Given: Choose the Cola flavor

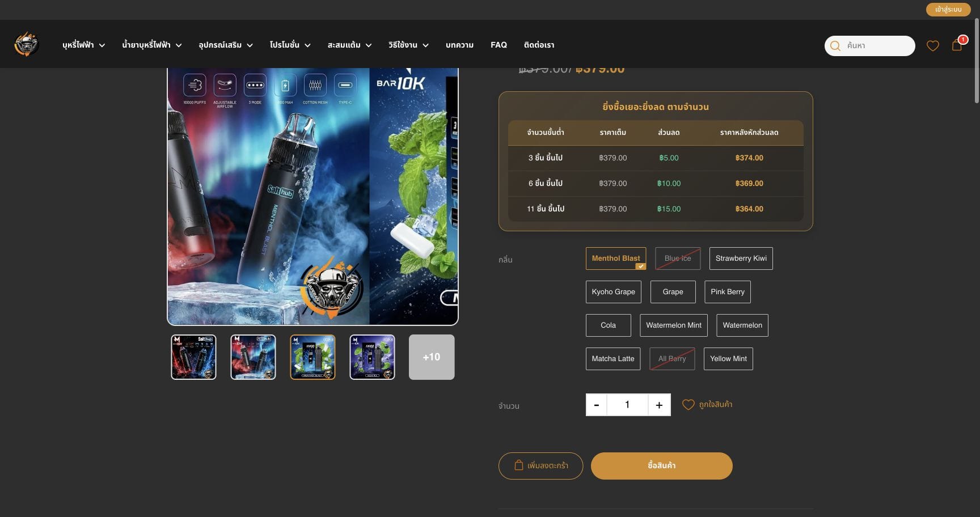Looking at the screenshot, I should click(x=609, y=325).
